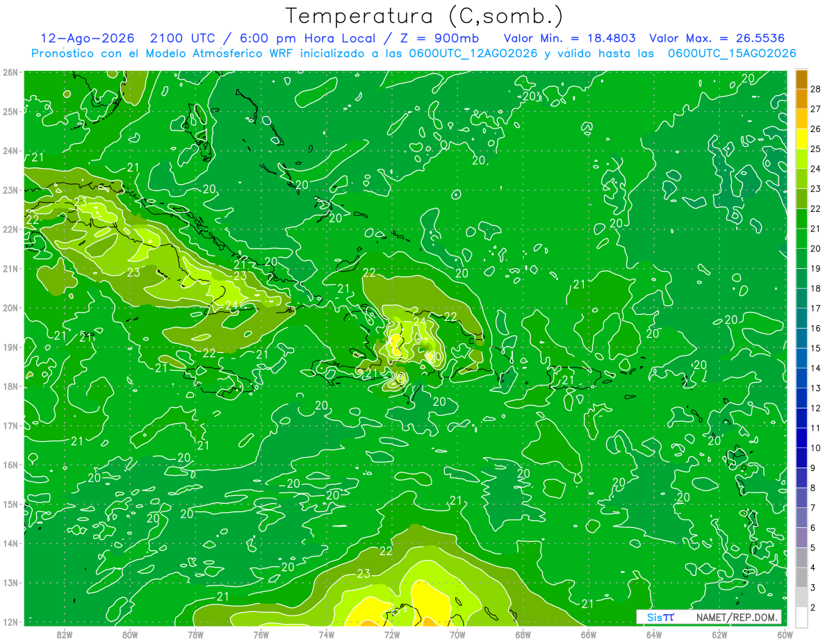The image size is (834, 644).
Task: Click the 66W longitude axis label
Action: pos(589,634)
